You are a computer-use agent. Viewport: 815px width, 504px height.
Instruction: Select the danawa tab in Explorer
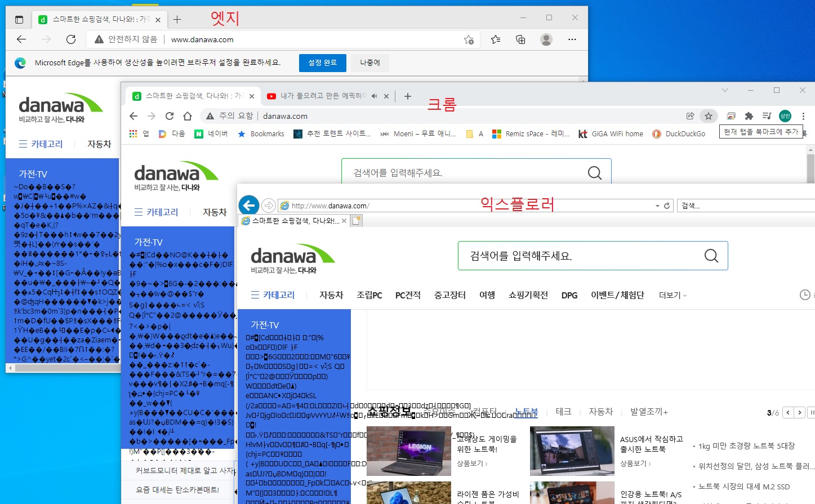tap(293, 221)
